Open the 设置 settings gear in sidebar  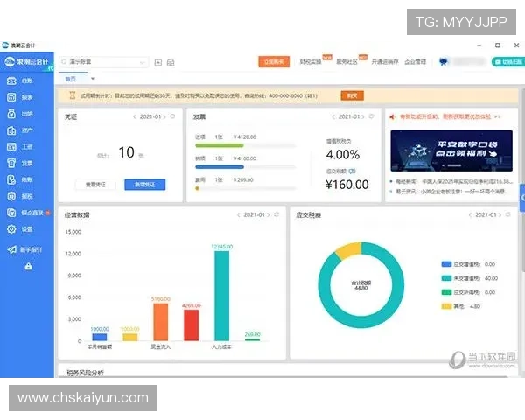(x=11, y=229)
